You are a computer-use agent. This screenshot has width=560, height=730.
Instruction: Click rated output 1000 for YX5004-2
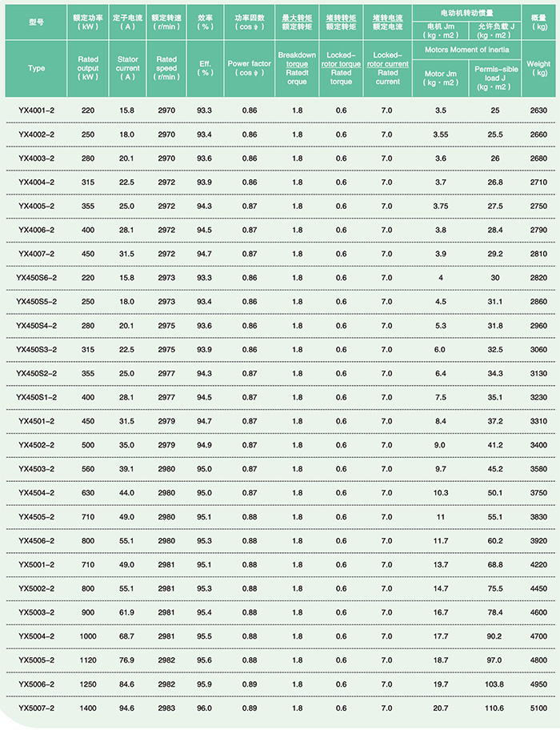click(88, 636)
